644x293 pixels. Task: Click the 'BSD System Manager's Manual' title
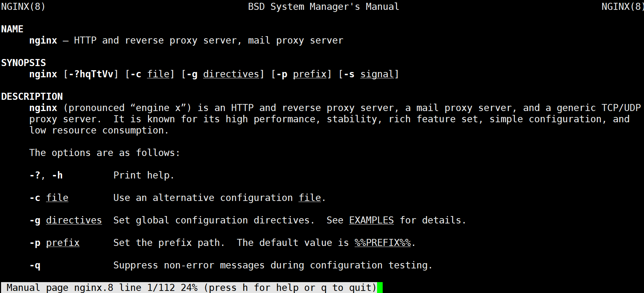[323, 7]
